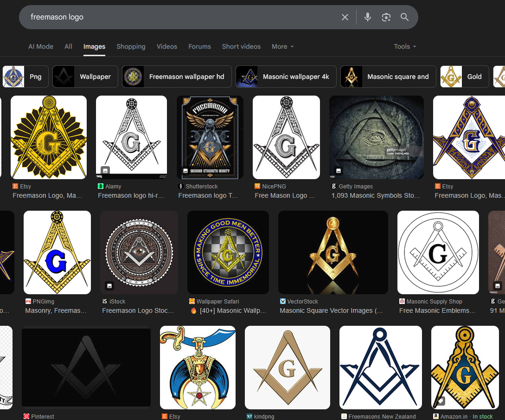Click the Alamy source favicon
The width and height of the screenshot is (505, 420).
point(101,186)
